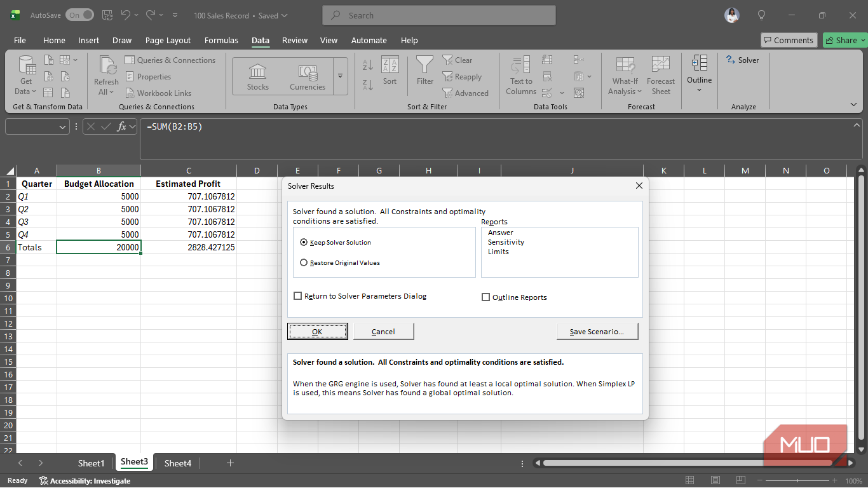Screen dimensions: 868x488
Task: Click the lightbulb icon in title bar
Action: click(x=761, y=15)
